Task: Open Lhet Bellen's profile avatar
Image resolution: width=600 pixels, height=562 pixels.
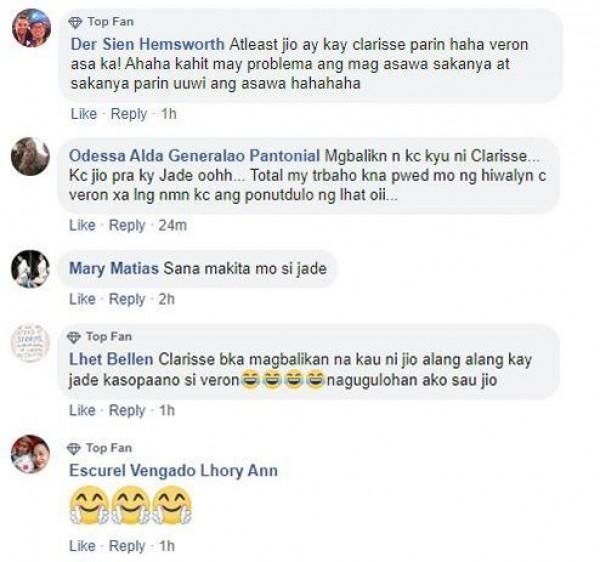Action: [x=30, y=343]
